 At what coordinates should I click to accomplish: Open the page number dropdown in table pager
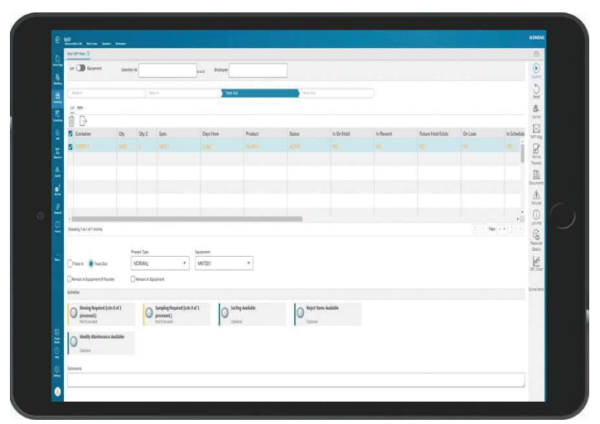point(502,228)
